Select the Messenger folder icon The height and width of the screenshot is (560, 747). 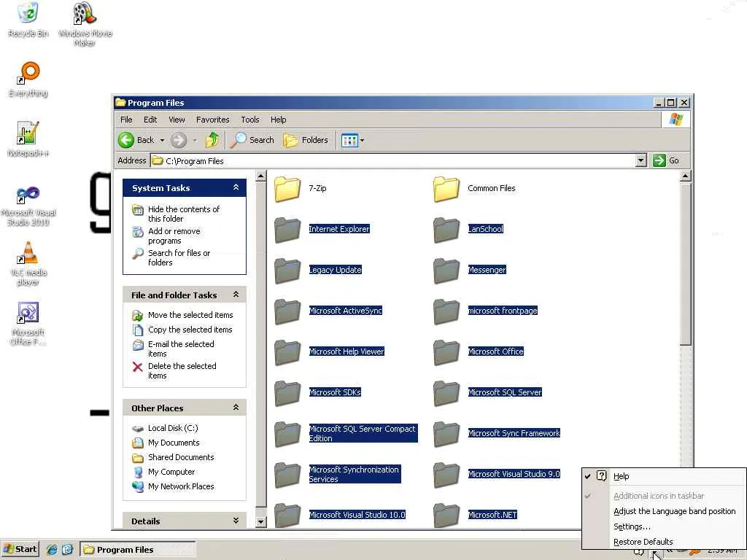pos(446,271)
